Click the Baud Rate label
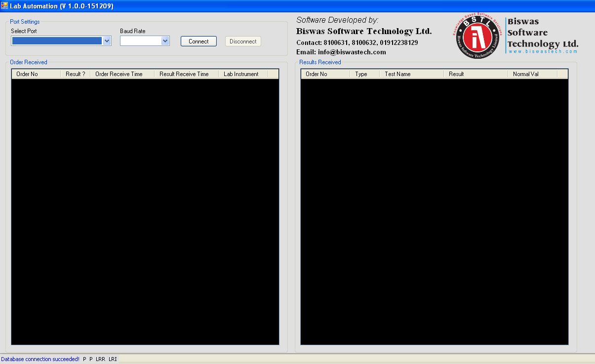The image size is (595, 364). tap(133, 31)
